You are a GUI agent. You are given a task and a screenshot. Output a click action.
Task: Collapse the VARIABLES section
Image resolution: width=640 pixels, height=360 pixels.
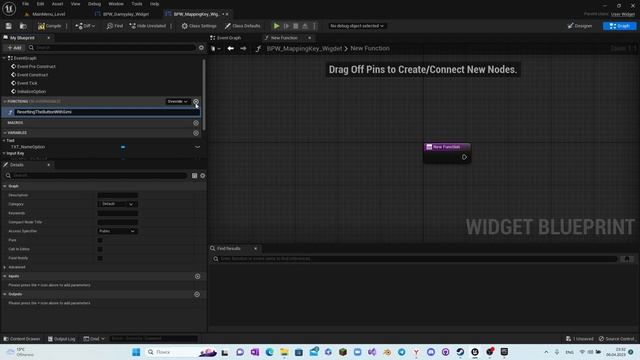click(5, 133)
